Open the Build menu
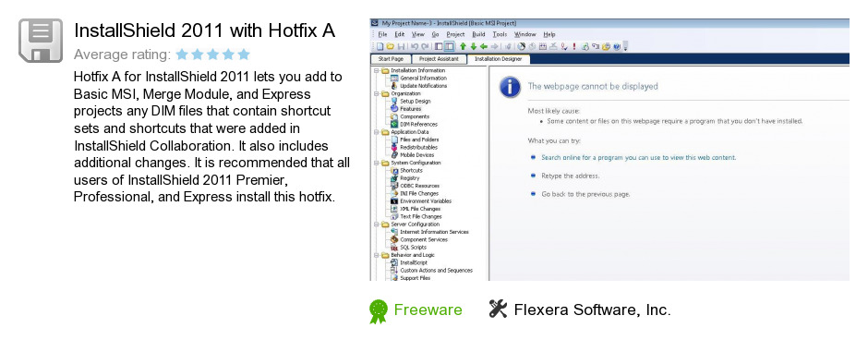Screen dimensions: 868x352 pyautogui.click(x=478, y=34)
